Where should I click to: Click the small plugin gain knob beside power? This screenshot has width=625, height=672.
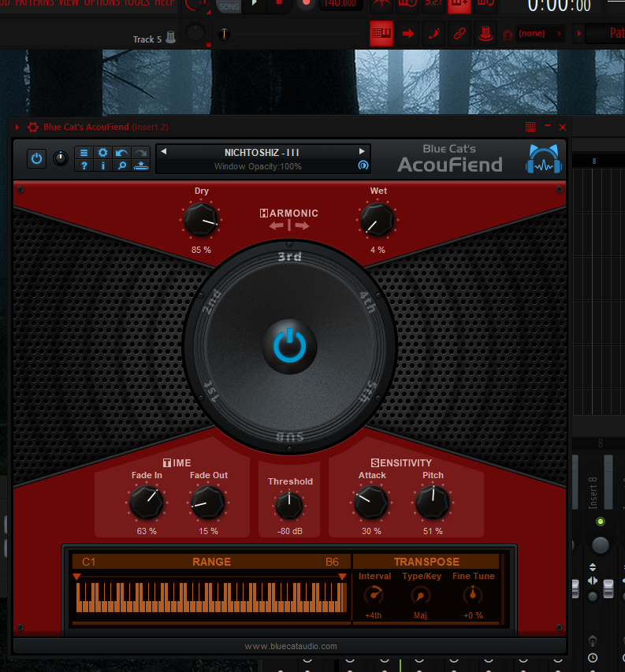pos(61,158)
